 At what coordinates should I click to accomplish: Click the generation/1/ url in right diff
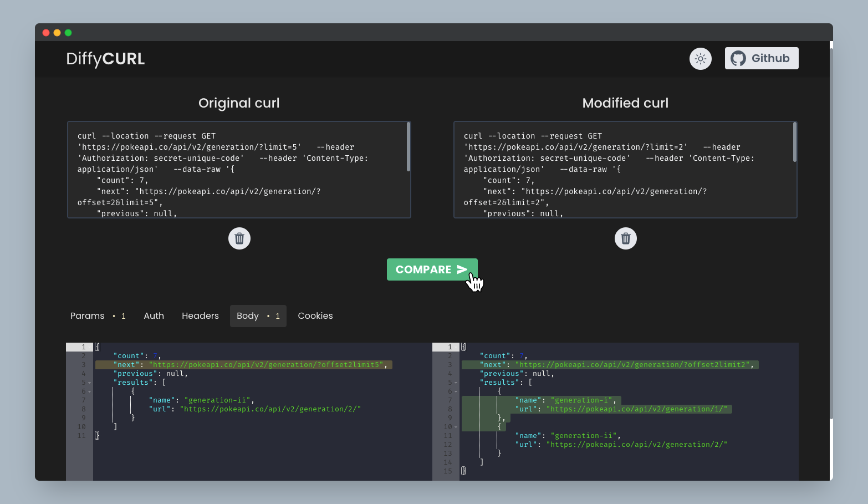[x=637, y=409]
